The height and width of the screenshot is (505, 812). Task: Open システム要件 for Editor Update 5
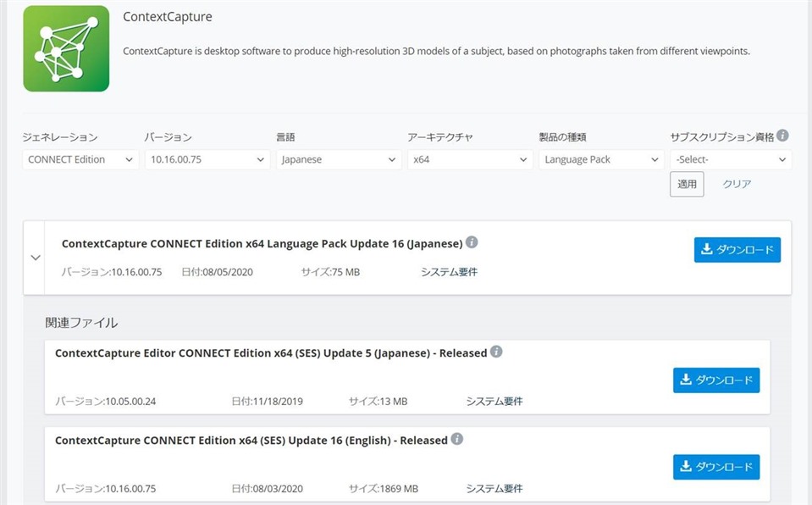pos(494,401)
